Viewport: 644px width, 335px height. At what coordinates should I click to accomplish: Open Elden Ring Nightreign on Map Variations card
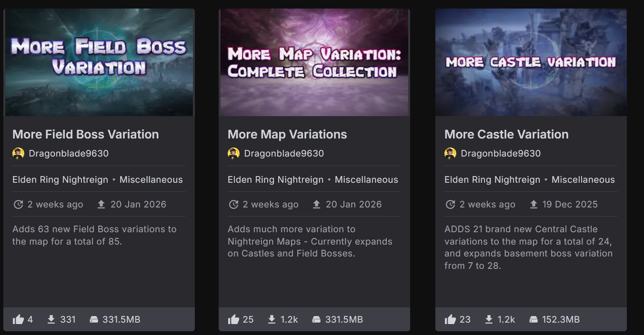[x=276, y=179]
